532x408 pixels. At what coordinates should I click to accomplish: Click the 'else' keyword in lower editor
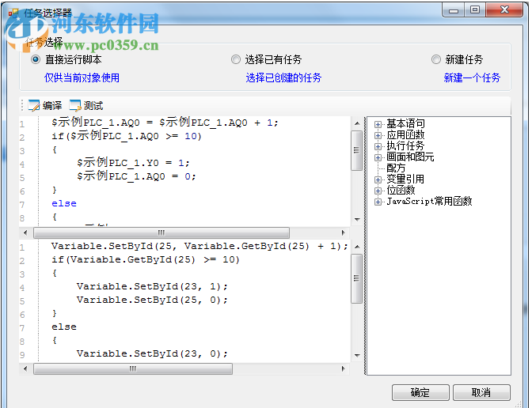[64, 327]
